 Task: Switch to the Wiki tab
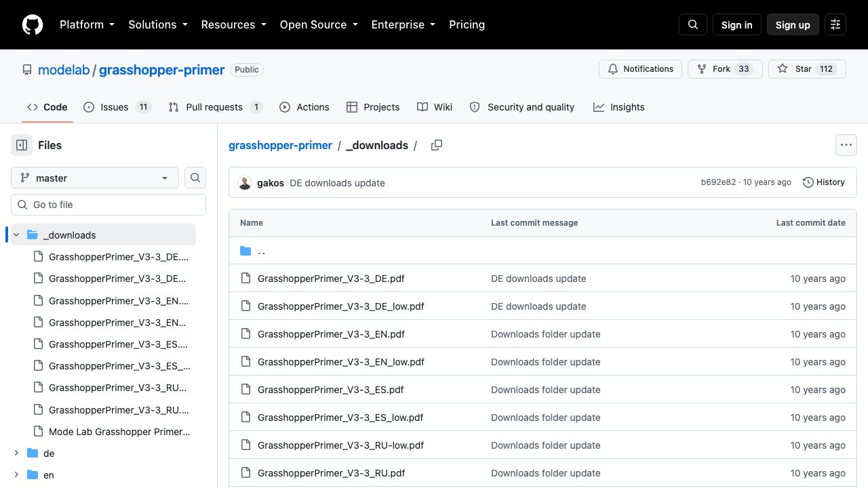click(x=435, y=107)
